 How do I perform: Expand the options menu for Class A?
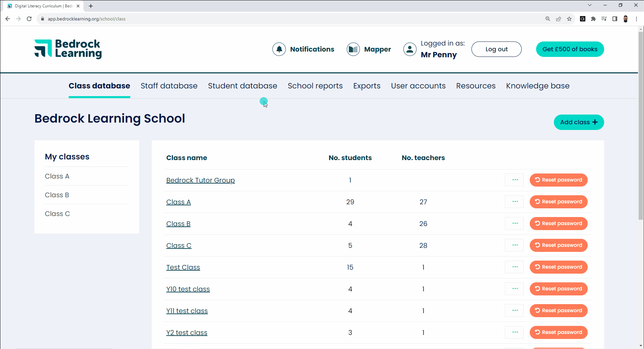point(515,202)
